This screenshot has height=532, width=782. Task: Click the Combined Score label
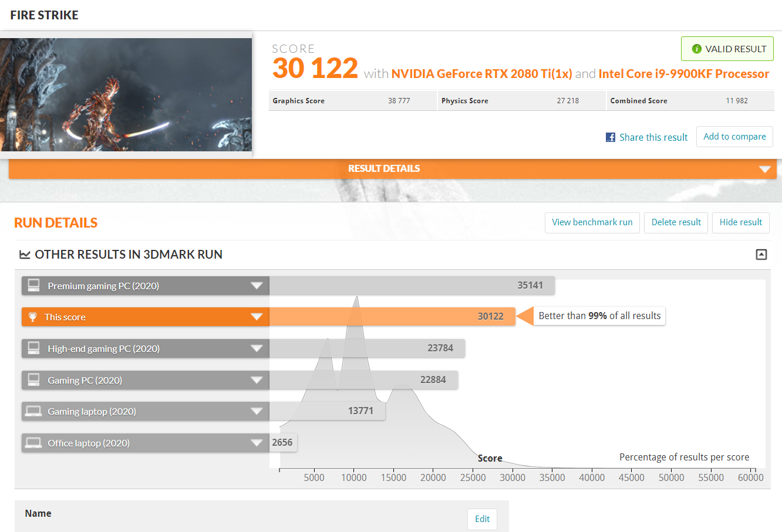click(x=639, y=101)
